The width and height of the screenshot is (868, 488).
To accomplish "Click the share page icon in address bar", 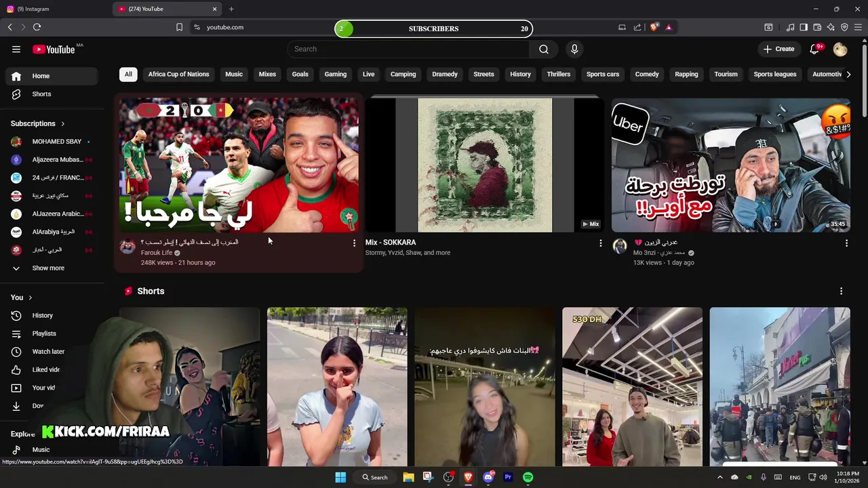I will coord(637,27).
